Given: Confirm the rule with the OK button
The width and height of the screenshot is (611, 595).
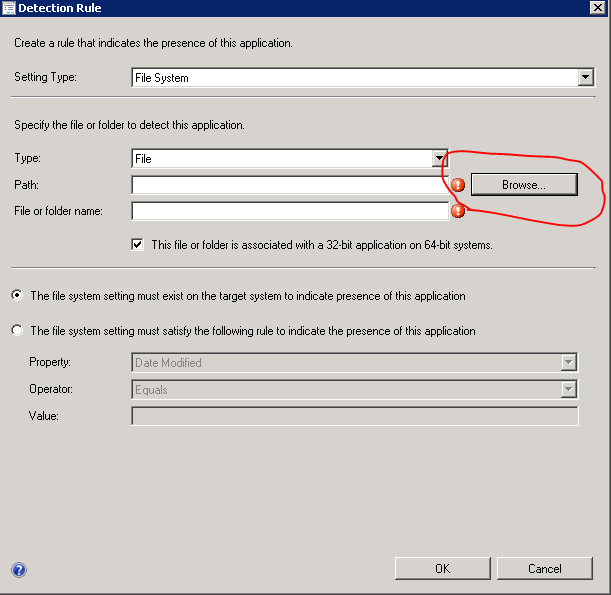Looking at the screenshot, I should [442, 568].
